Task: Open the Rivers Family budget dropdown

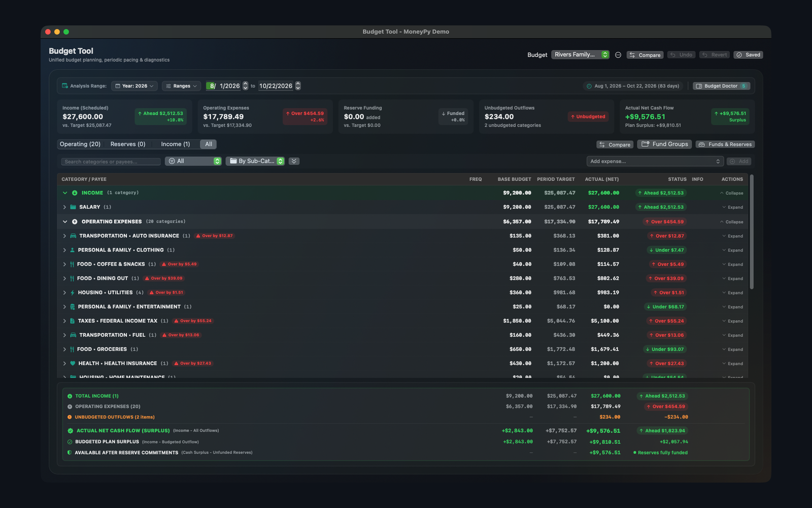Action: point(580,54)
